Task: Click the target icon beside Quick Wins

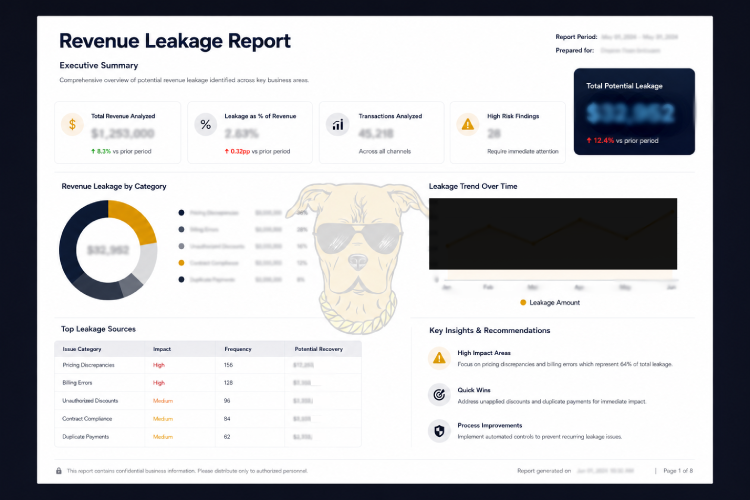Action: [x=439, y=395]
